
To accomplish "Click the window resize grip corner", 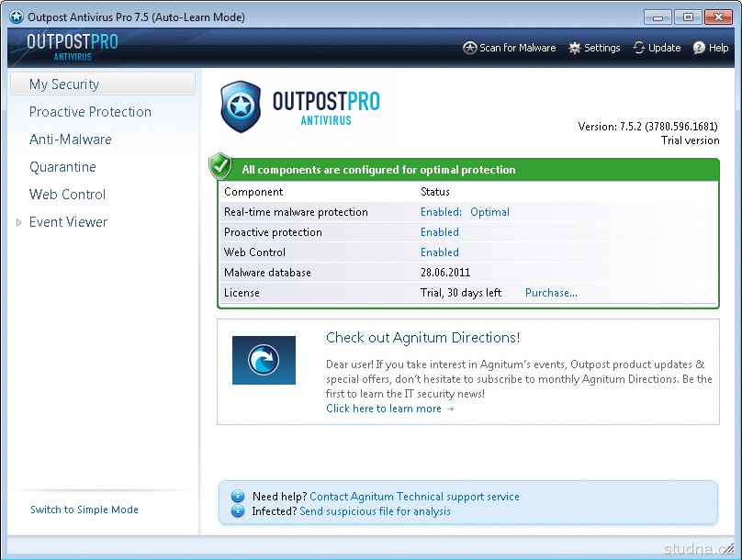I will click(x=729, y=548).
